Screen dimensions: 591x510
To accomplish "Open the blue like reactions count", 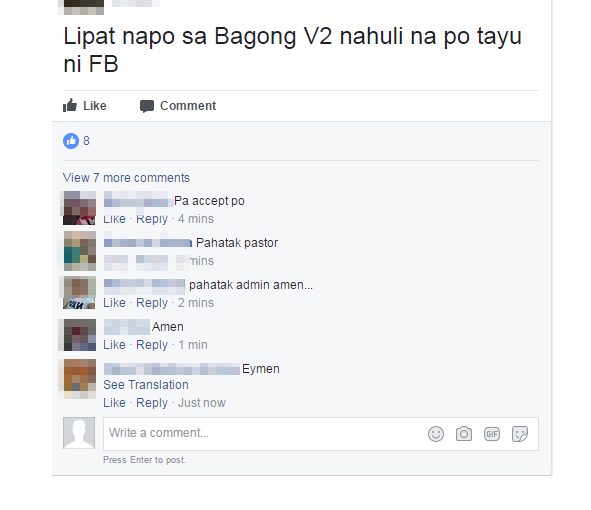I will tap(76, 141).
